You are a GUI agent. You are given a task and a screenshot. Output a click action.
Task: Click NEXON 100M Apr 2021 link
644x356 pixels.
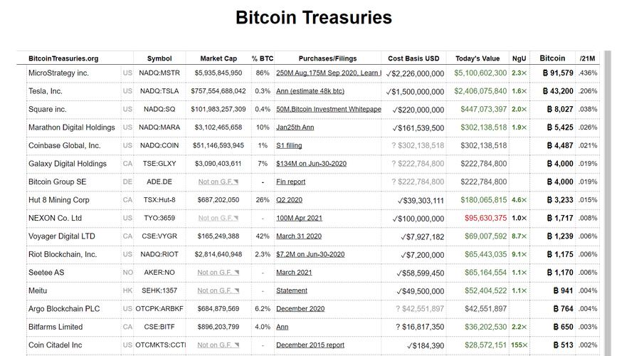pos(299,218)
